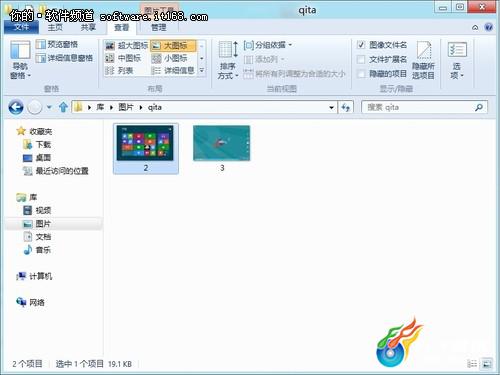Click the blue Back navigation arrow
The width and height of the screenshot is (500, 375).
16,107
